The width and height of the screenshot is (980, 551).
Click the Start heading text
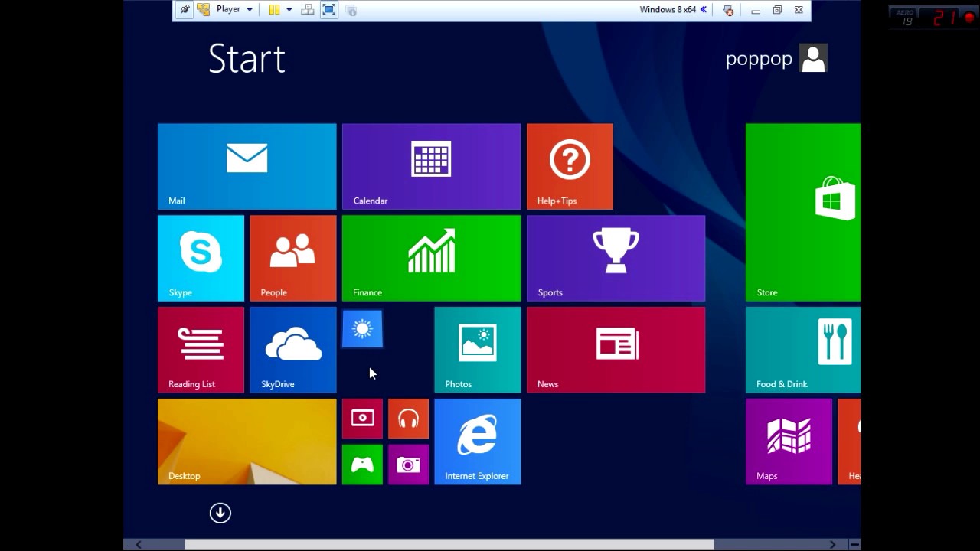coord(247,59)
